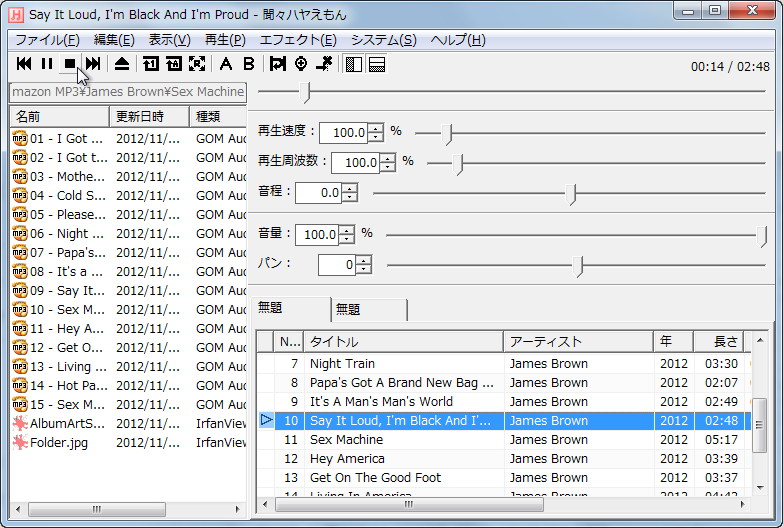Image resolution: width=783 pixels, height=528 pixels.
Task: Stop playback with the square button
Action: (x=70, y=63)
